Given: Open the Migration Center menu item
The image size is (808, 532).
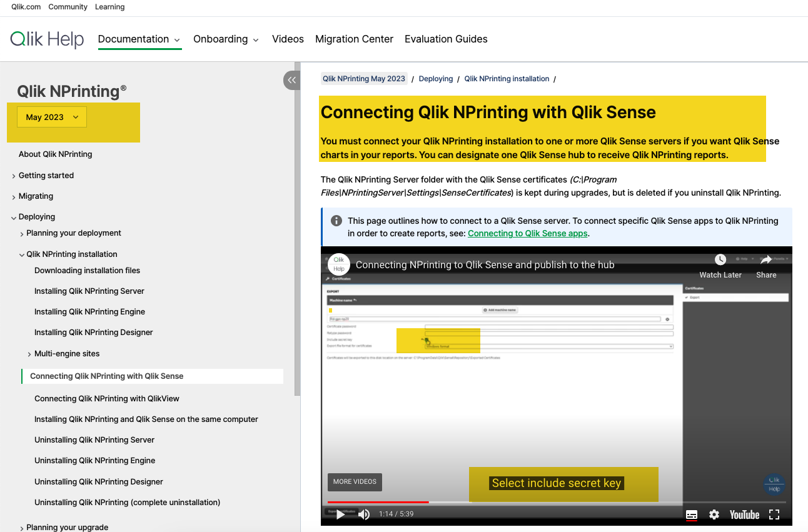Looking at the screenshot, I should point(354,39).
